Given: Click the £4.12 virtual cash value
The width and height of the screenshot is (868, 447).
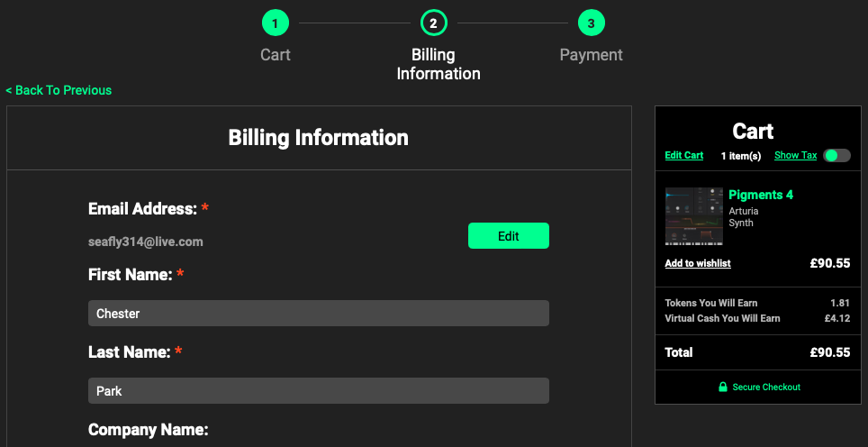Looking at the screenshot, I should pyautogui.click(x=837, y=318).
